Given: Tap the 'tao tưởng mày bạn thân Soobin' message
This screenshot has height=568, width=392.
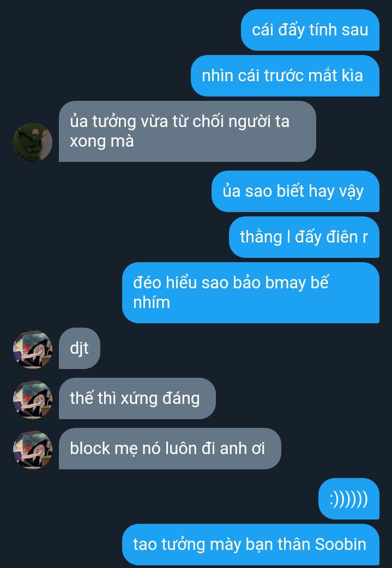Looking at the screenshot, I should (251, 545).
